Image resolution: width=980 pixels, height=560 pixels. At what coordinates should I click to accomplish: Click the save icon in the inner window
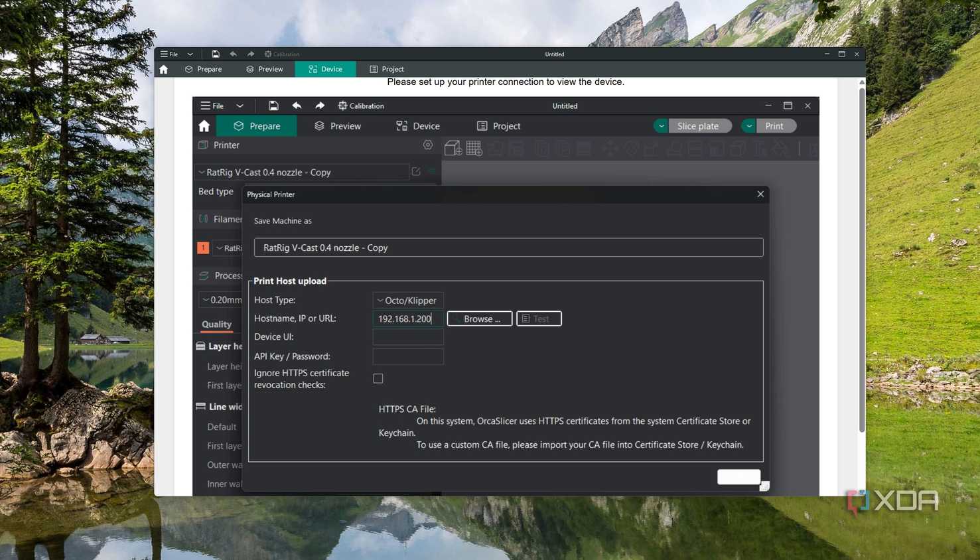(x=273, y=105)
